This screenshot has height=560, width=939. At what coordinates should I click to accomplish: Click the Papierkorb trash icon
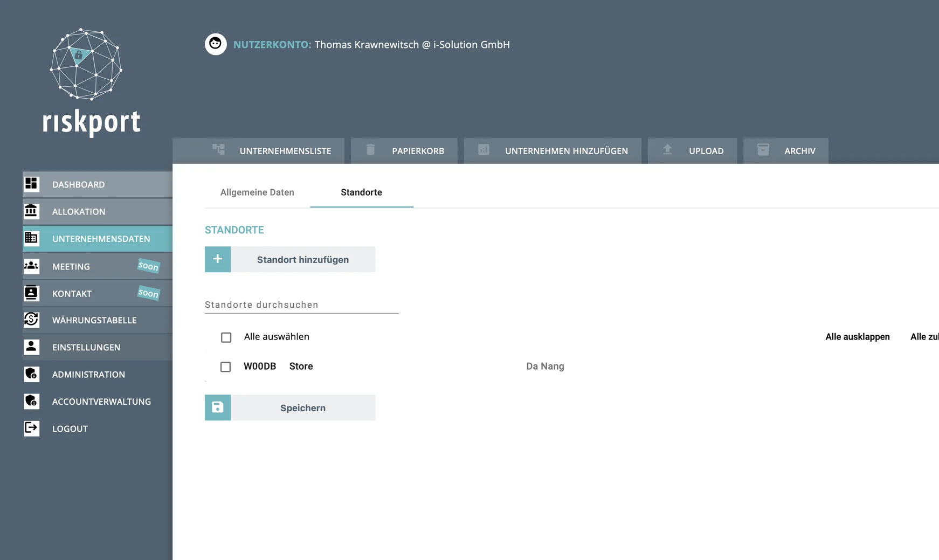[x=370, y=149]
